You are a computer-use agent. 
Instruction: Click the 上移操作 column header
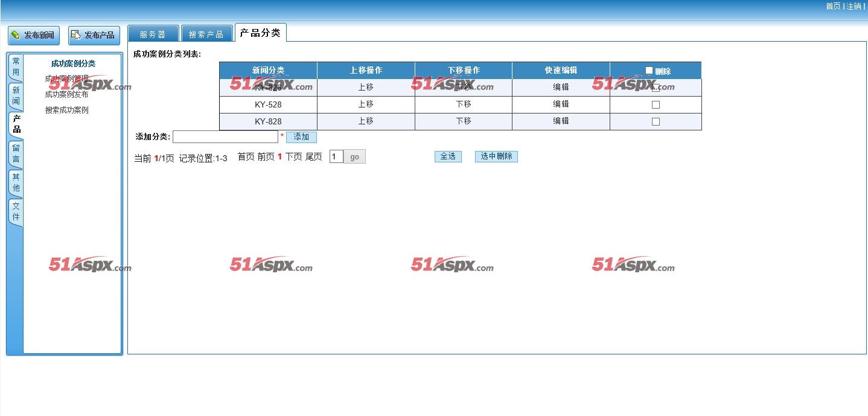click(x=366, y=70)
